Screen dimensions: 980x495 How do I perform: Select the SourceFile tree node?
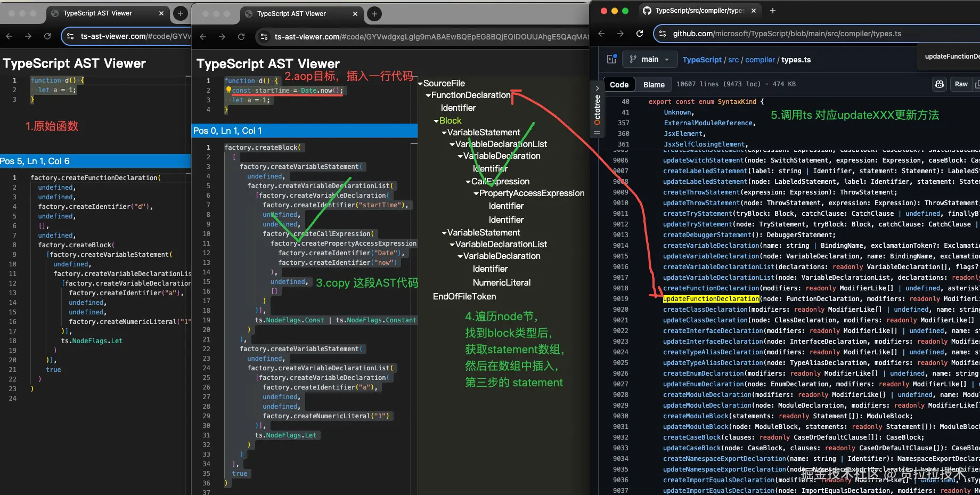point(444,84)
